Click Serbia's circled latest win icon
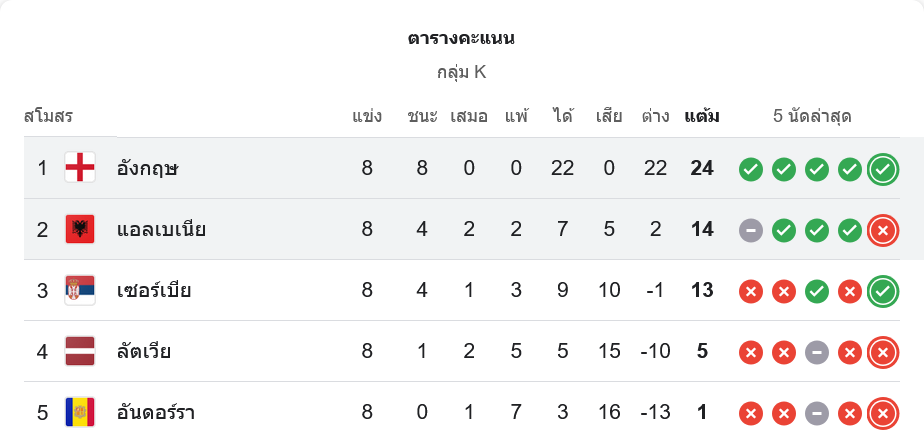 click(882, 291)
